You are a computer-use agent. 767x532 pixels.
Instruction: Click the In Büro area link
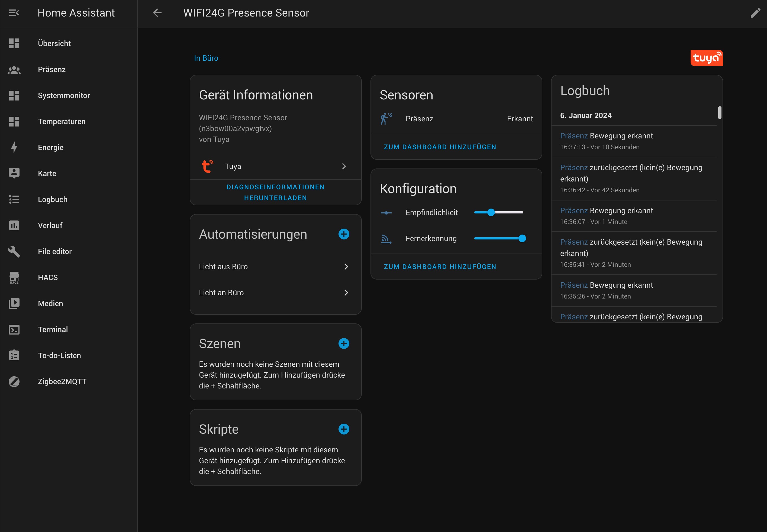coord(206,58)
